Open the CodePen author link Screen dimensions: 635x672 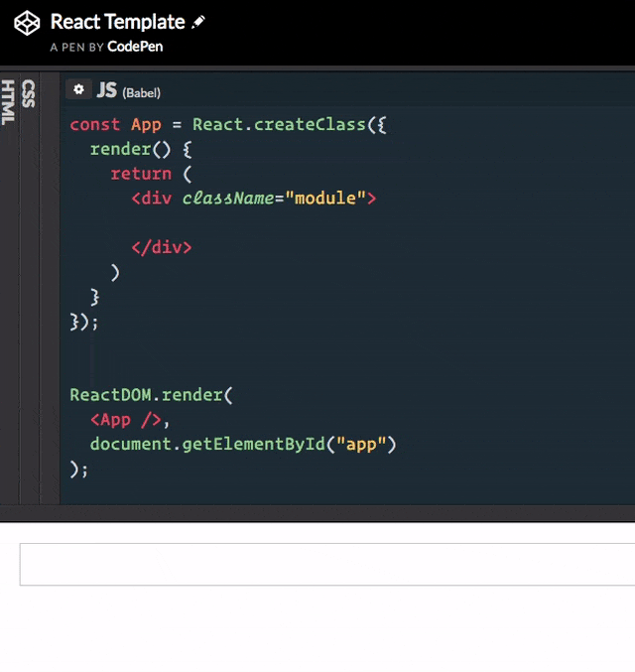click(135, 46)
